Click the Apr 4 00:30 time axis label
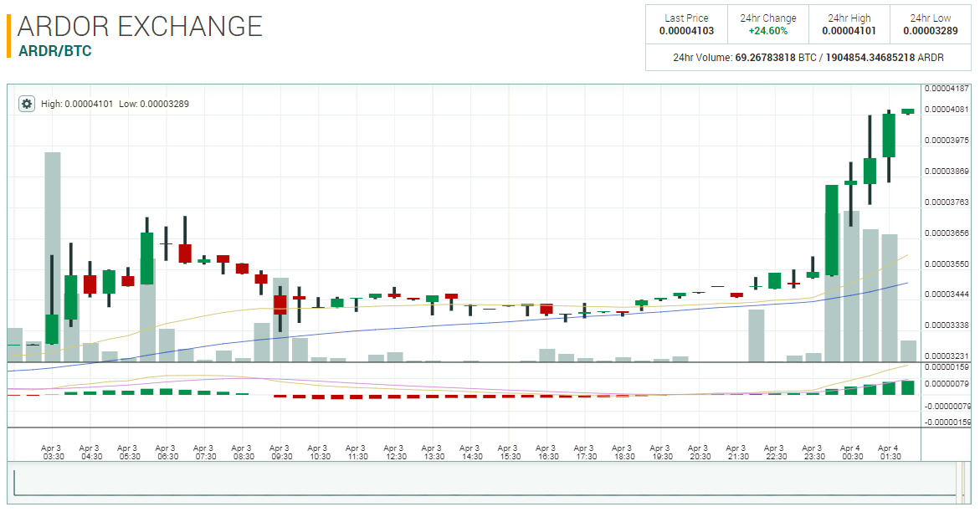This screenshot has width=980, height=512. pos(851,452)
